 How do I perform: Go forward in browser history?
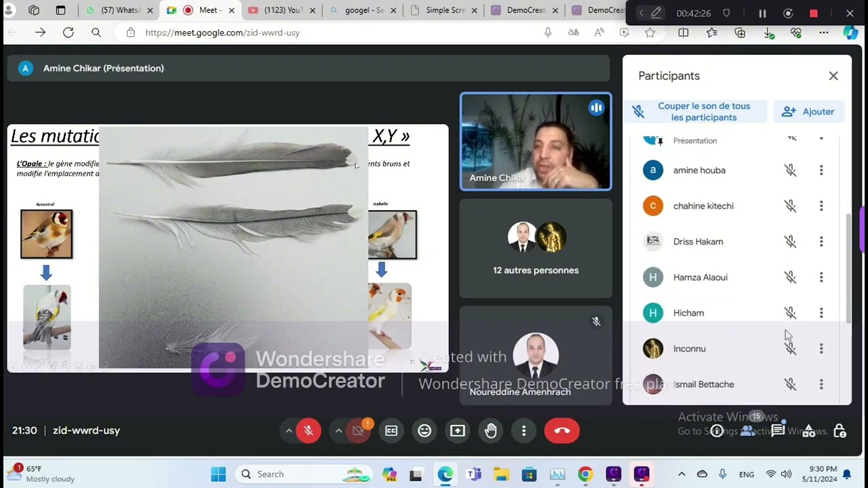(40, 33)
